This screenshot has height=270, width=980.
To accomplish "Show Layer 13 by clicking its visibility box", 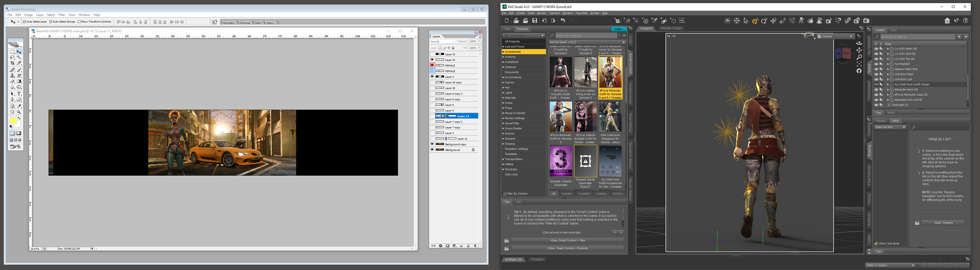I will (432, 54).
